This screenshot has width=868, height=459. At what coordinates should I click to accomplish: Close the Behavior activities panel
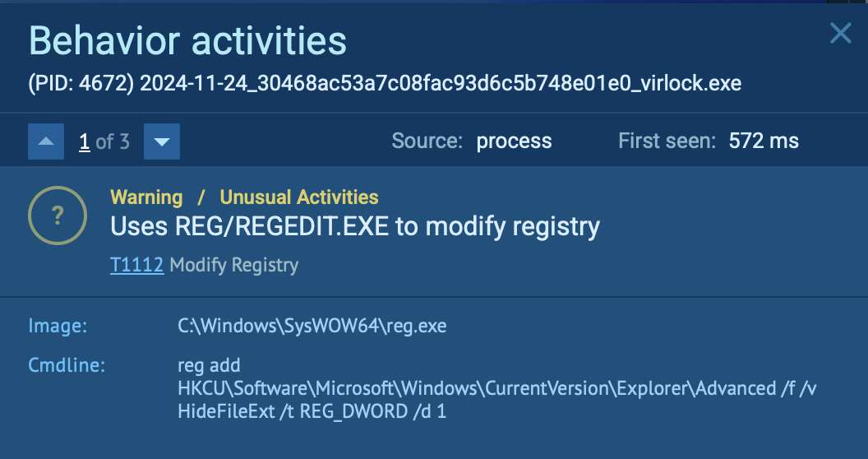(x=840, y=34)
